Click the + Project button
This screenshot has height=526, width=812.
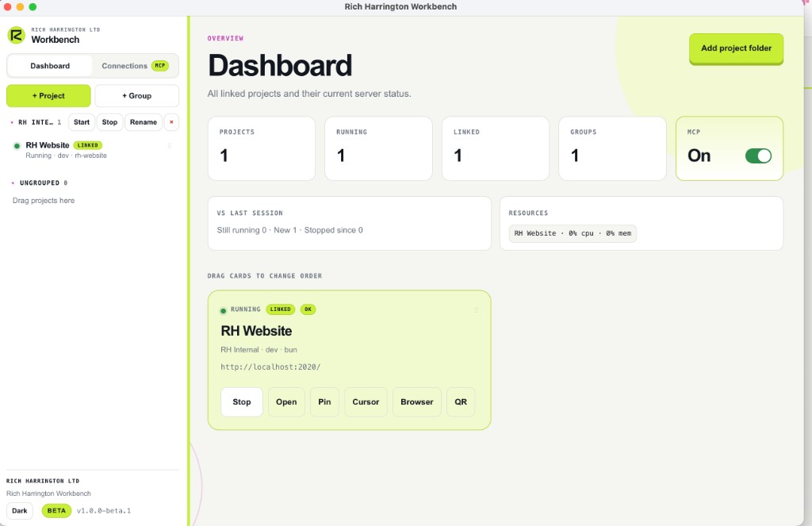(48, 96)
